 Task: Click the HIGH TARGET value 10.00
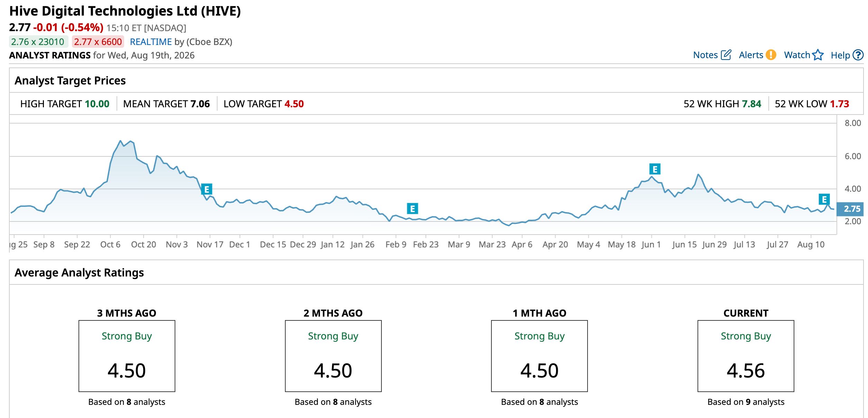click(x=97, y=104)
